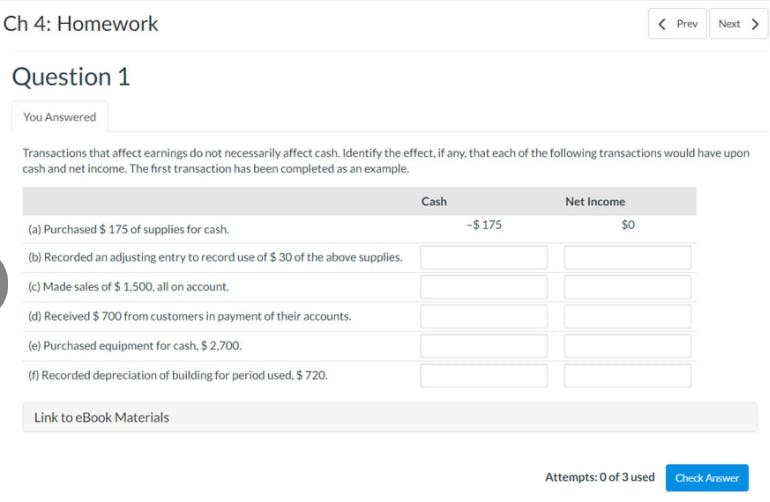
Task: Open Link to eBook Materials
Action: (x=102, y=417)
